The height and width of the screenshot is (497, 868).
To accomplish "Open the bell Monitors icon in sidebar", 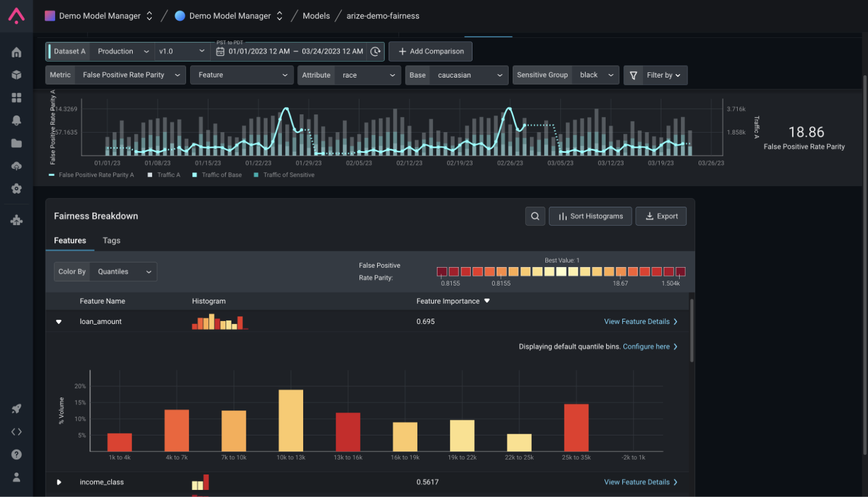I will [x=17, y=120].
